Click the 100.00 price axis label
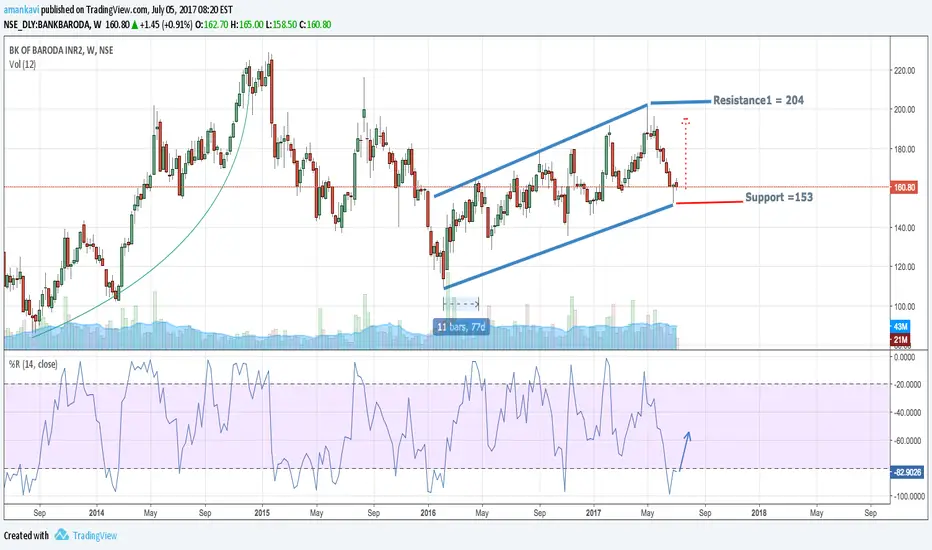The width and height of the screenshot is (932, 550). pos(904,307)
